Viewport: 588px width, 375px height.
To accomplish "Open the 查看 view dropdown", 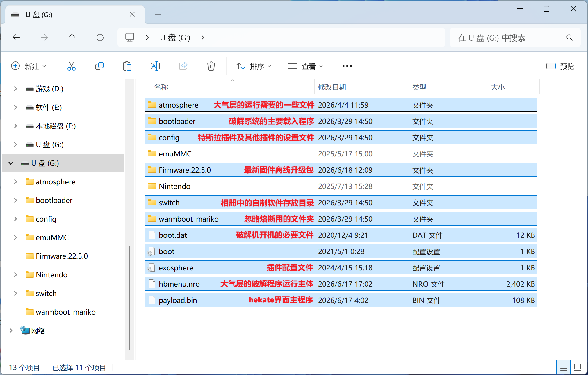I will tap(305, 66).
